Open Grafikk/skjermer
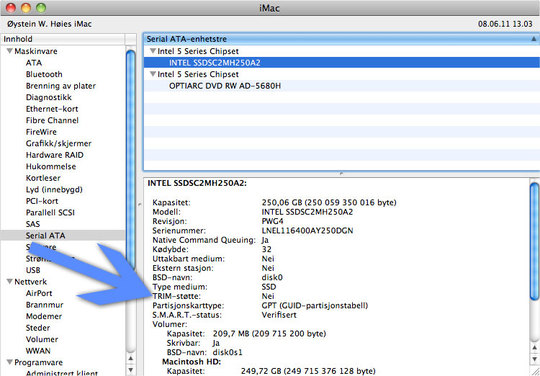 (59, 144)
